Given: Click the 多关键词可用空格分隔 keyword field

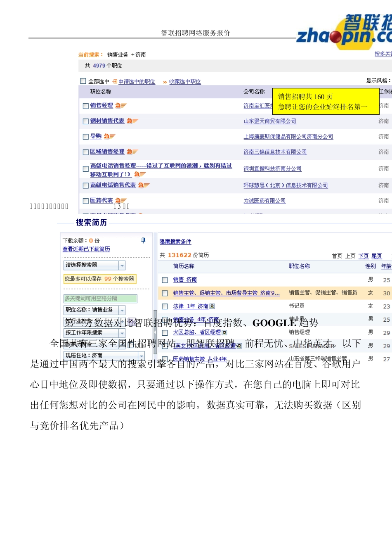Looking at the screenshot, I should coord(100,299).
